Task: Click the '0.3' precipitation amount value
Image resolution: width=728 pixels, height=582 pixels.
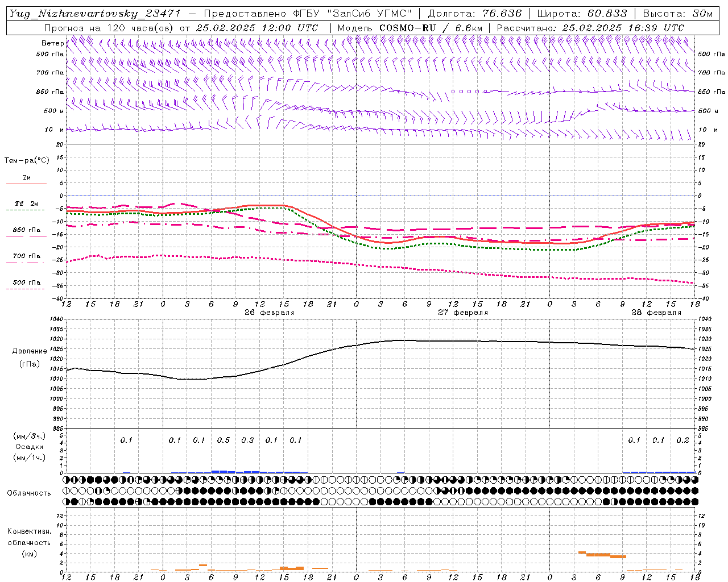Action: click(x=247, y=440)
